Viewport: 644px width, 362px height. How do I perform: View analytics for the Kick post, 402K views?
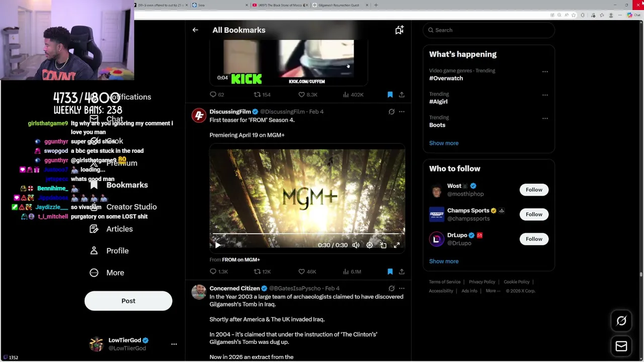click(353, 95)
